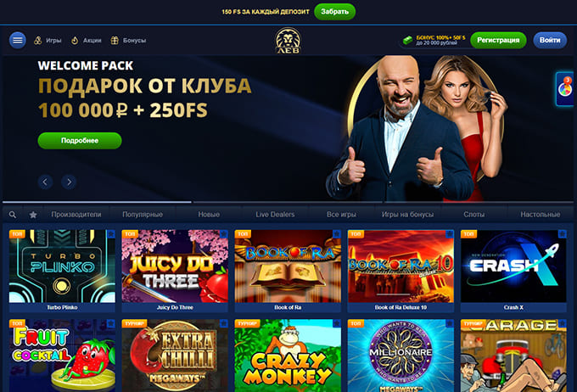Expand the Производители providers list
The width and height of the screenshot is (577, 392).
coord(76,214)
